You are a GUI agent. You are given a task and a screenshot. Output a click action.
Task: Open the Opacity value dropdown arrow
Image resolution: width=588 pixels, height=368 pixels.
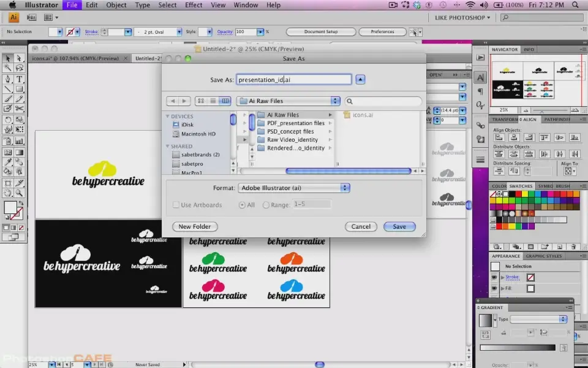pos(260,32)
